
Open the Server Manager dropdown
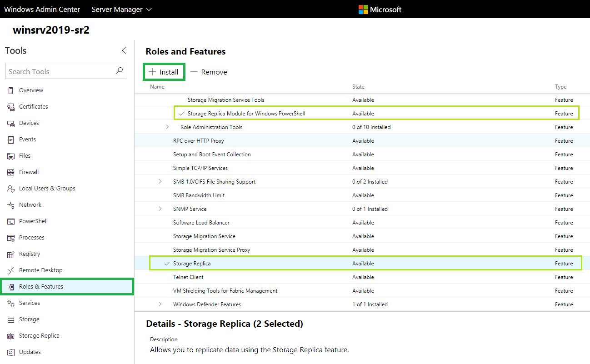tap(122, 9)
